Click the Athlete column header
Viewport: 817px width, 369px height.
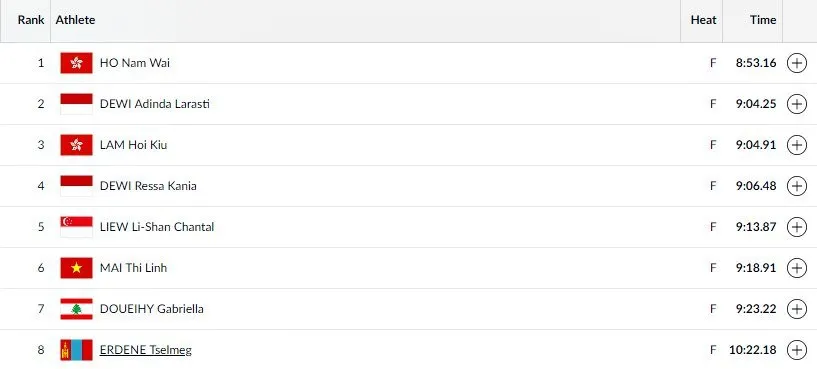(76, 20)
